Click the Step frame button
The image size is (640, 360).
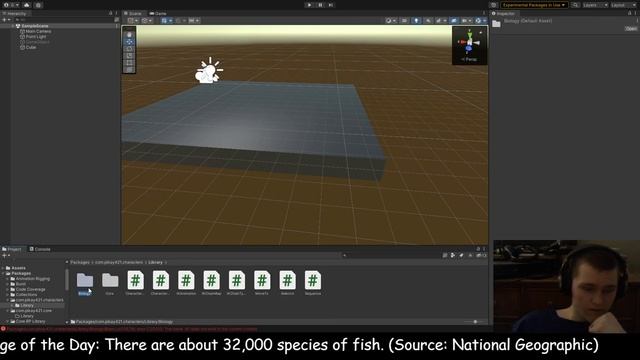pos(331,5)
